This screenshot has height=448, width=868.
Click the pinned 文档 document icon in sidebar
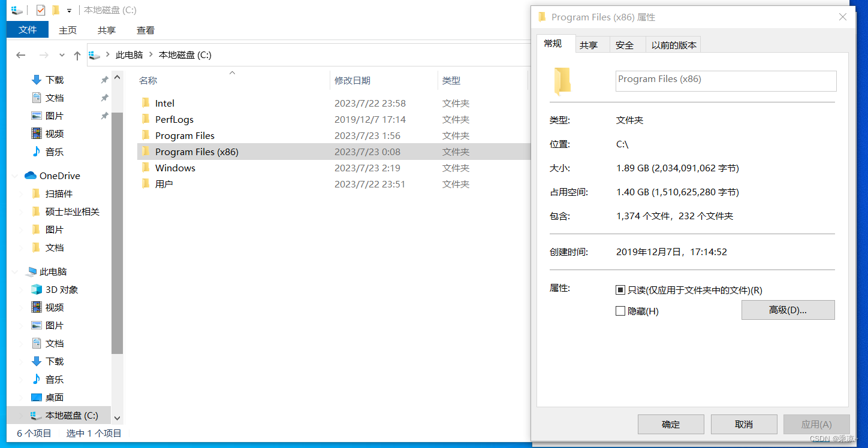coord(37,98)
